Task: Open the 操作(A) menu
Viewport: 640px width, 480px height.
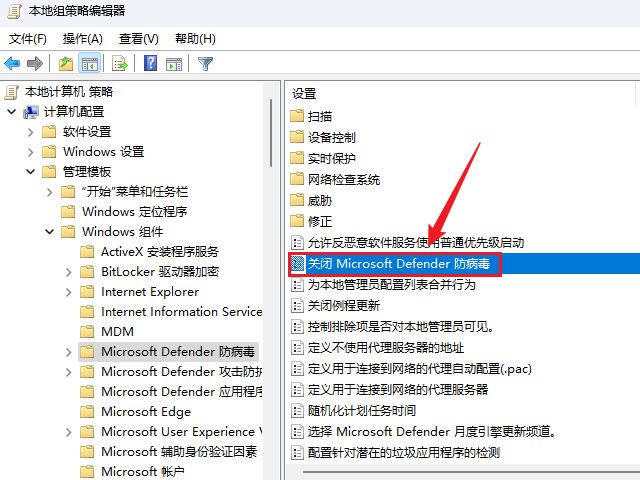Action: [x=82, y=39]
